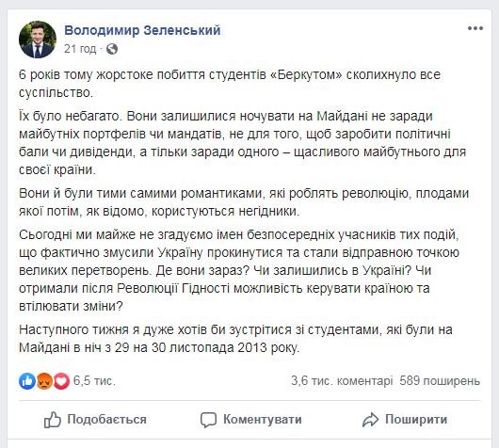Select the first post paragraph about «Беркутом»
Image resolution: width=499 pixels, height=448 pixels.
tap(230, 84)
